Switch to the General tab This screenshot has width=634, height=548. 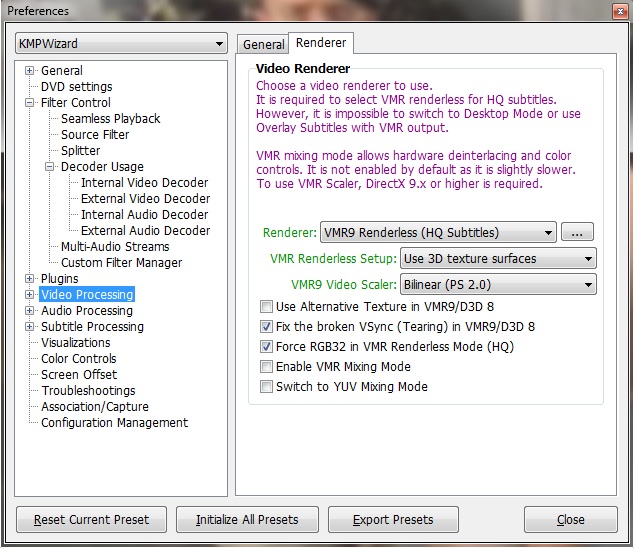(x=263, y=44)
